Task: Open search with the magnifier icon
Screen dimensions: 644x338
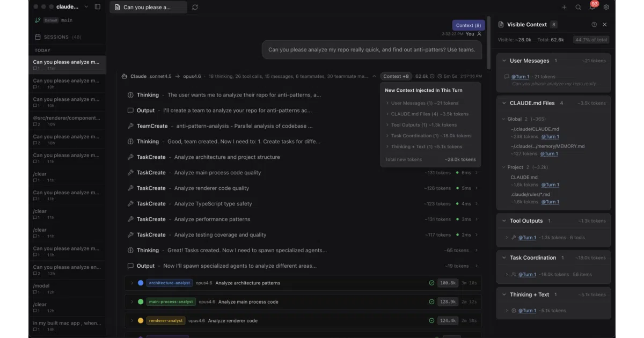Action: 578,7
